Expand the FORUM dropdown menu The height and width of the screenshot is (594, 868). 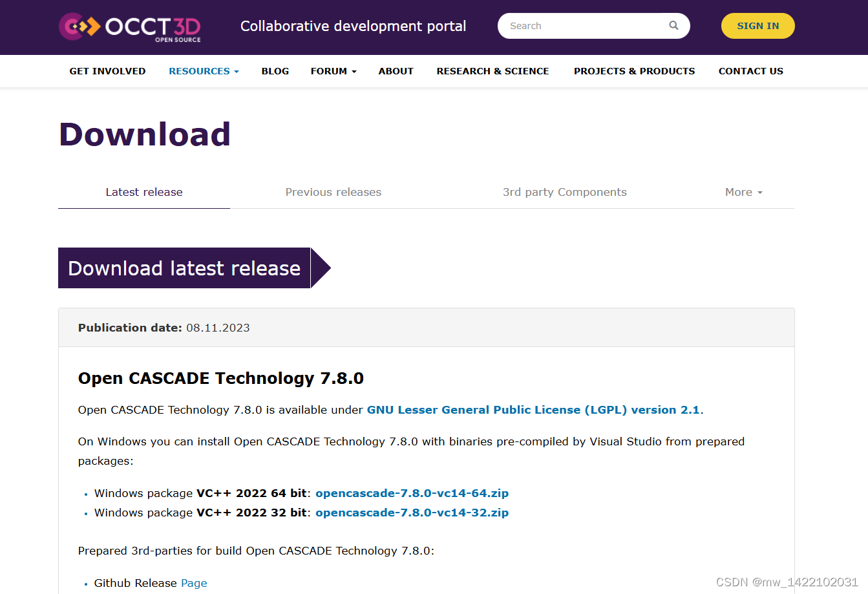pos(333,71)
